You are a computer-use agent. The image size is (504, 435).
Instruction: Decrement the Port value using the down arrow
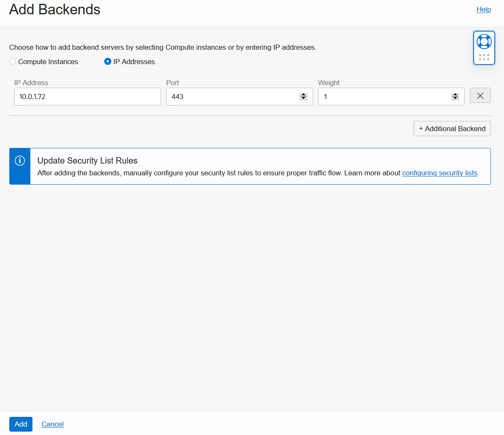(303, 99)
